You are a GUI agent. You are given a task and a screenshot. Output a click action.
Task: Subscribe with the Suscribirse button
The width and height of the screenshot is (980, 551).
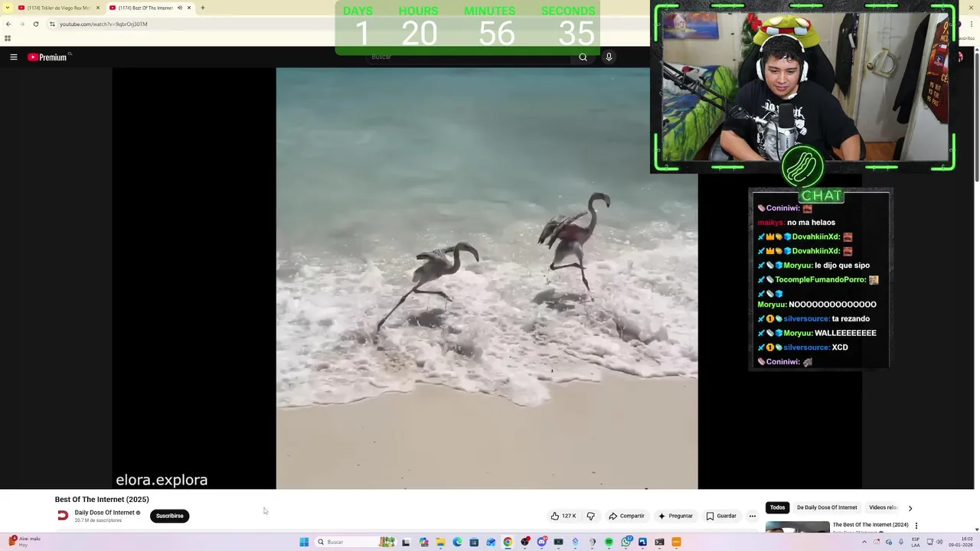click(x=169, y=516)
